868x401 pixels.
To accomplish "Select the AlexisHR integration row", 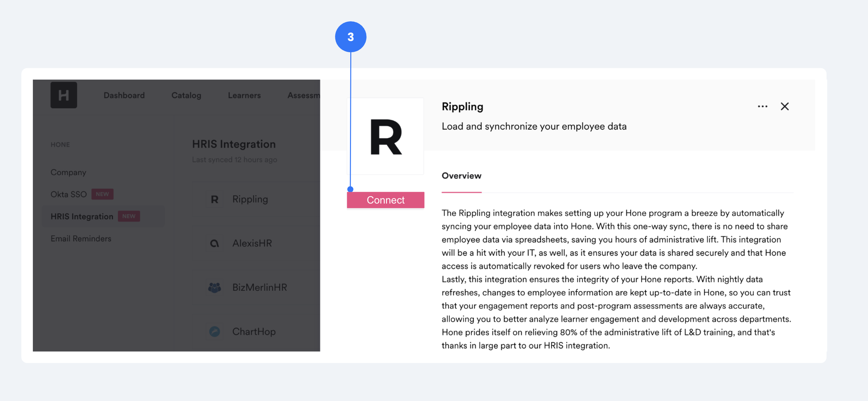I will tap(256, 243).
